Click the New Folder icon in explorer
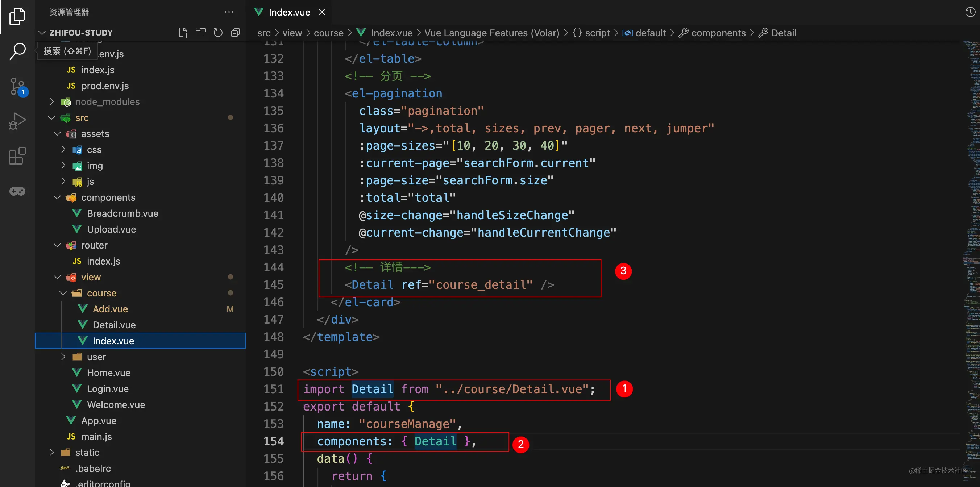 [200, 33]
